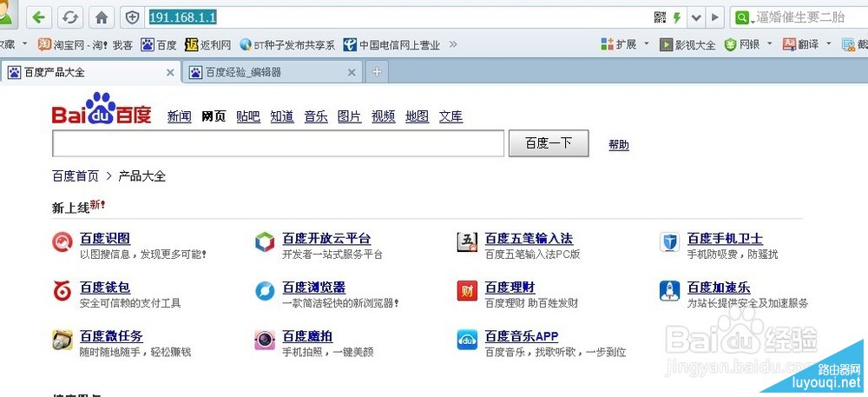Click the green lightning speed mode icon
868x397 pixels.
(x=676, y=17)
